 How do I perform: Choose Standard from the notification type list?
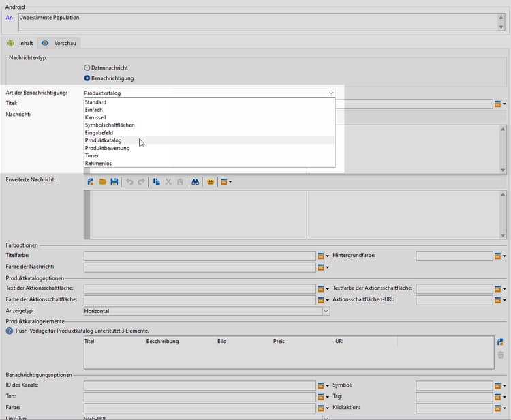point(210,102)
